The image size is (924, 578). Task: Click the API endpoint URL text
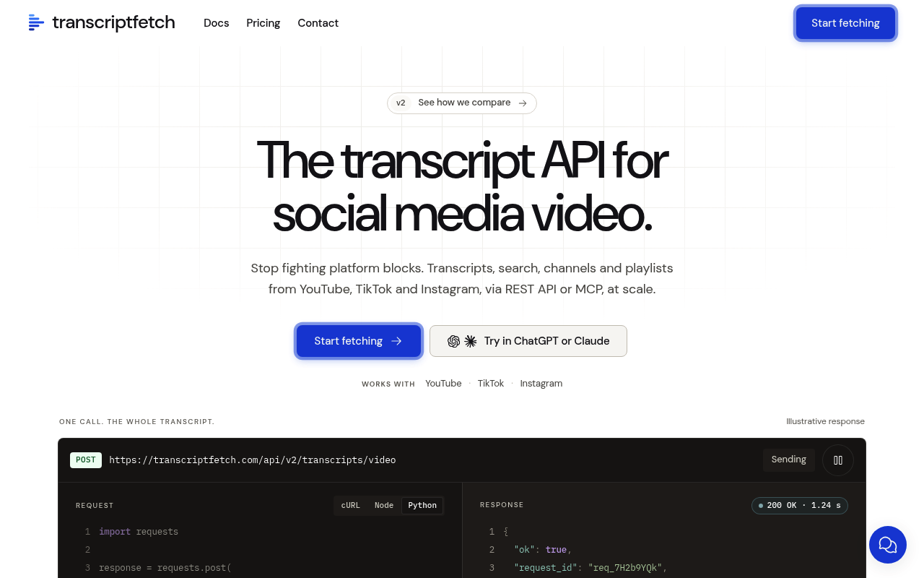[x=253, y=460]
